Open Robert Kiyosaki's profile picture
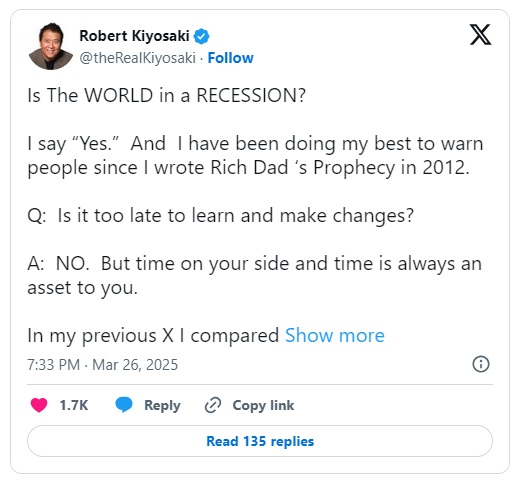 coord(51,46)
